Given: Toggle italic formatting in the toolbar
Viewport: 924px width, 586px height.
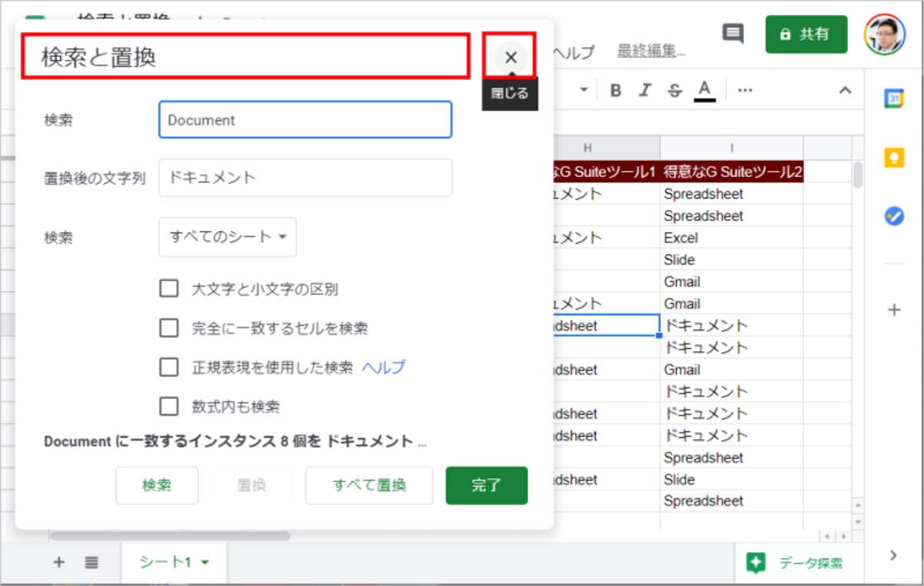Looking at the screenshot, I should (x=645, y=90).
